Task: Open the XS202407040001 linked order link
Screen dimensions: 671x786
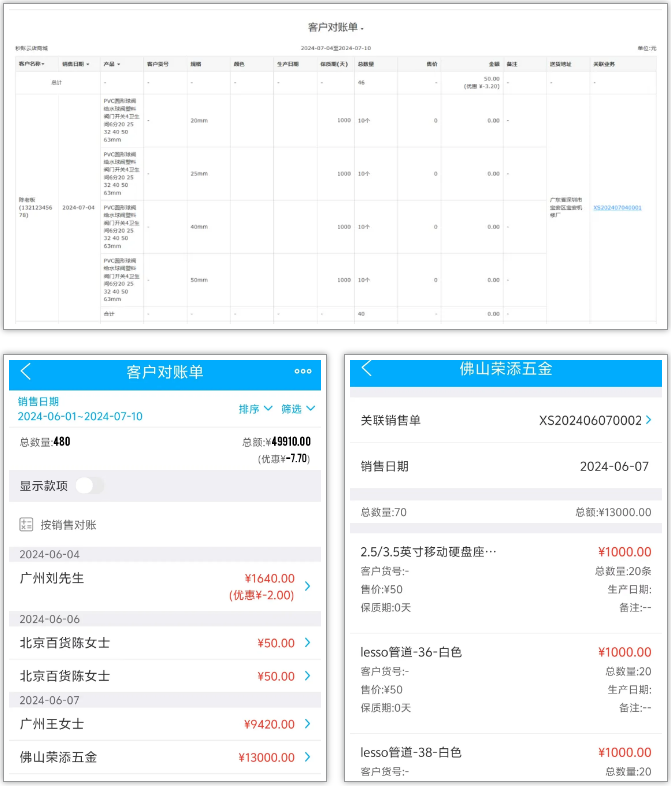Action: (x=617, y=208)
